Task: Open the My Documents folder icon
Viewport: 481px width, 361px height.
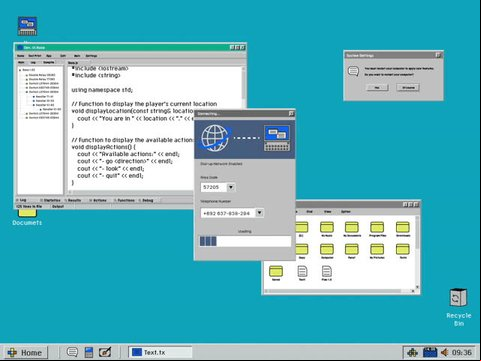Action: coord(352,228)
